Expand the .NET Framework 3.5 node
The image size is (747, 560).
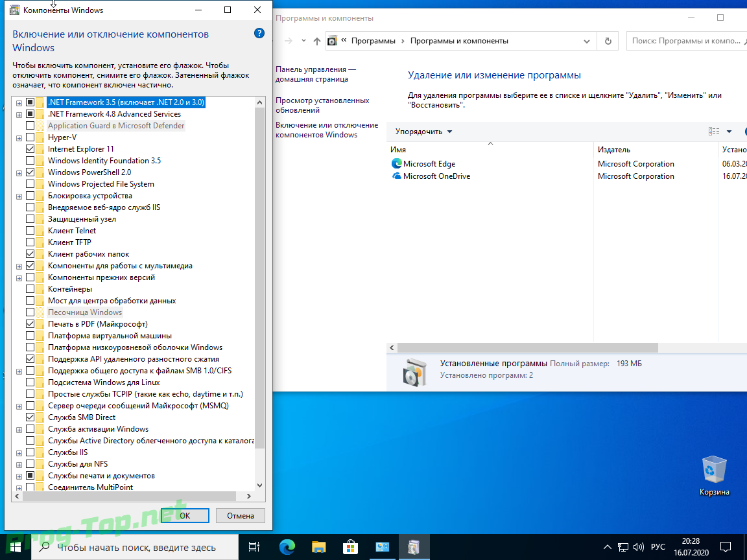pos(19,103)
